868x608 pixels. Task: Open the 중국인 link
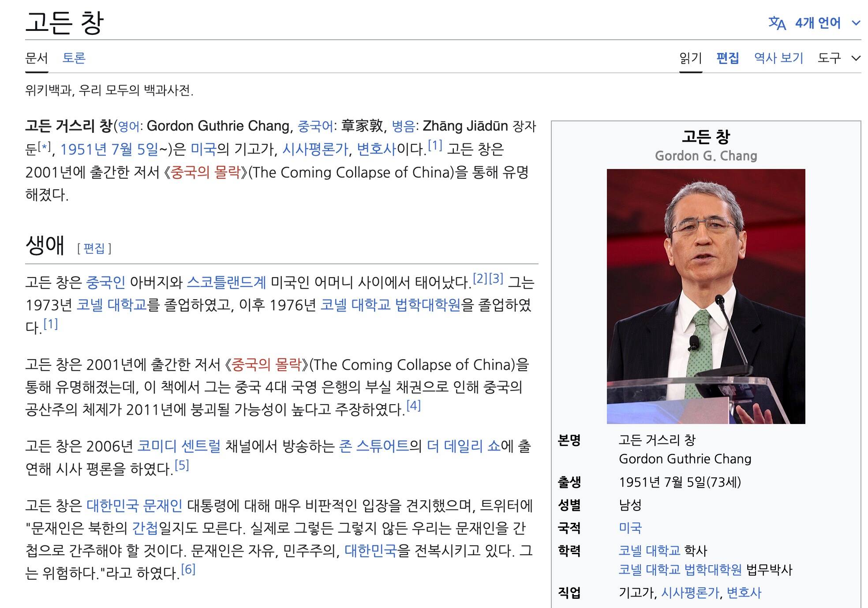(x=106, y=282)
